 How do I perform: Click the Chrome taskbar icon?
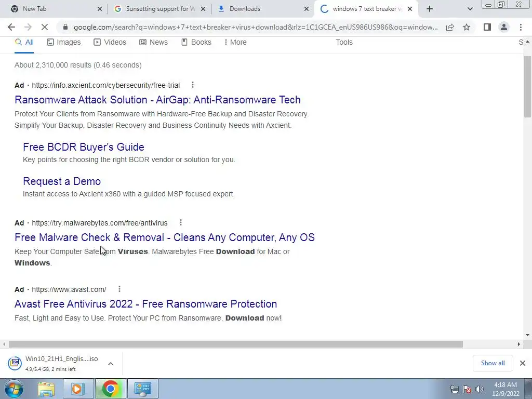[x=110, y=389]
